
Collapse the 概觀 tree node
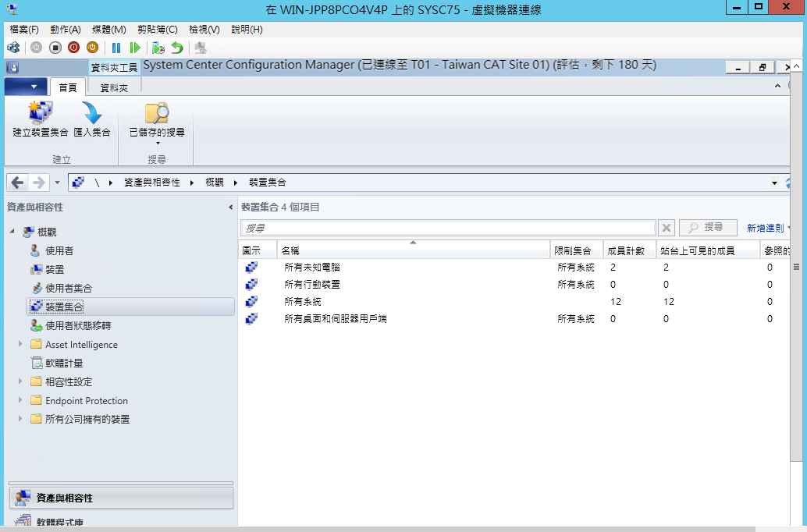point(12,232)
